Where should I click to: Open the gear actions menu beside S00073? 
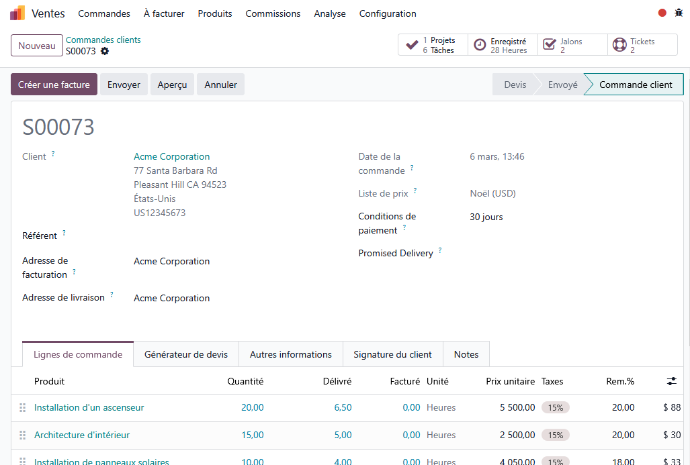(105, 51)
